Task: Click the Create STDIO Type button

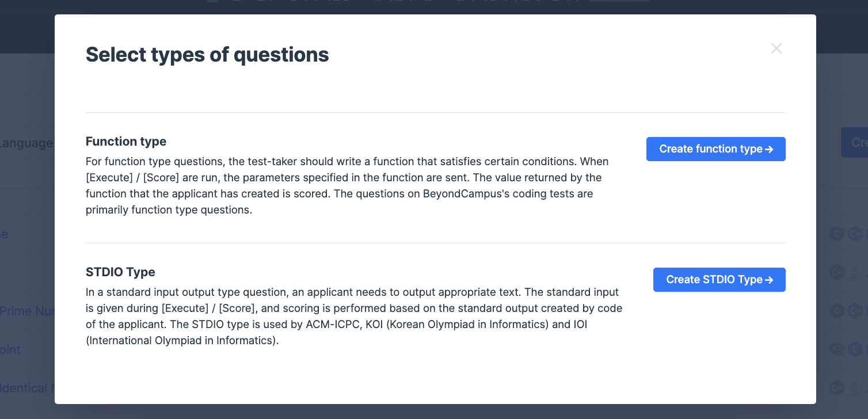Action: coord(719,280)
